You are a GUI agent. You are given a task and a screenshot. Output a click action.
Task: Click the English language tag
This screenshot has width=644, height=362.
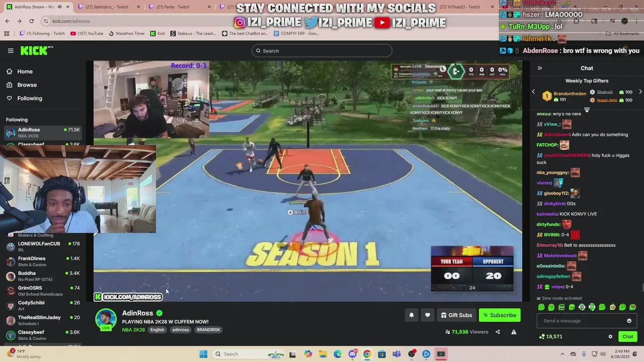pyautogui.click(x=157, y=330)
